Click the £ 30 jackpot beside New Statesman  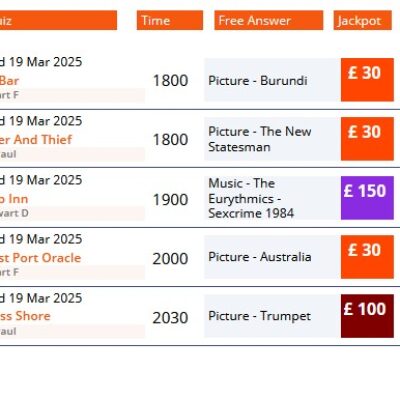[367, 139]
